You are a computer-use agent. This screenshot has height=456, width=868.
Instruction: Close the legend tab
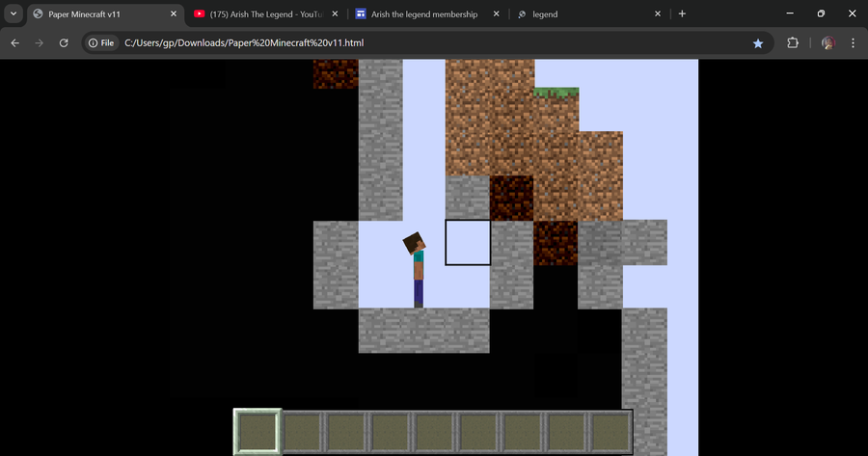coord(658,13)
